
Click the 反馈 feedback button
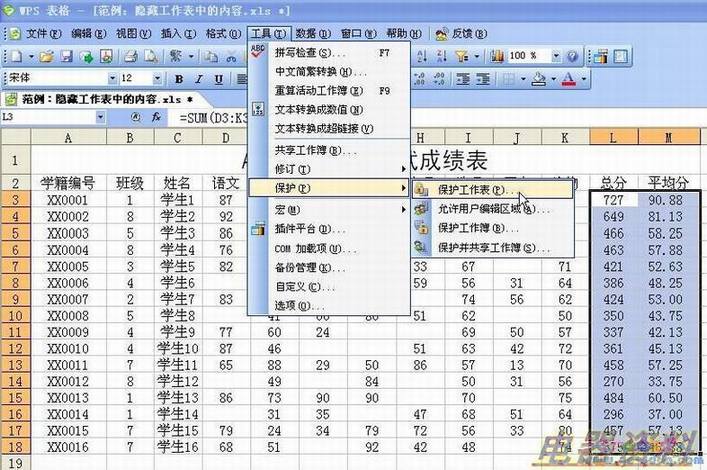(x=454, y=33)
